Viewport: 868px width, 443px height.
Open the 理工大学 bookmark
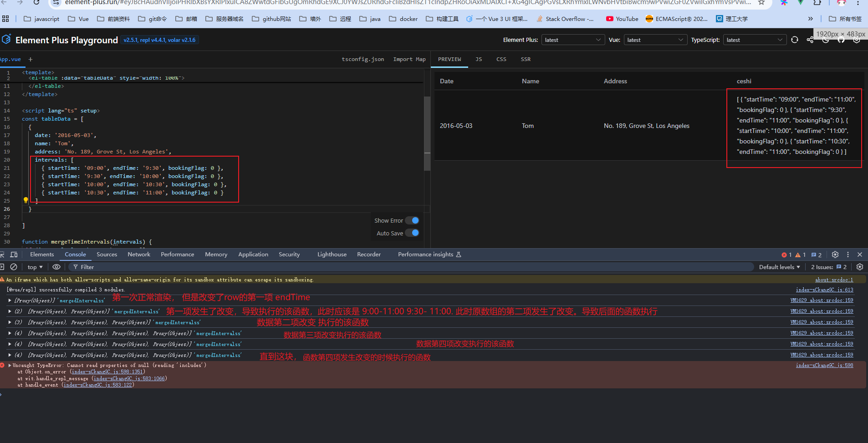click(x=732, y=19)
